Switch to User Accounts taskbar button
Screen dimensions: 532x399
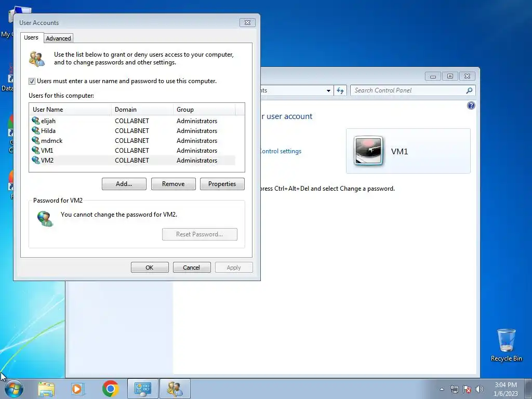click(175, 389)
